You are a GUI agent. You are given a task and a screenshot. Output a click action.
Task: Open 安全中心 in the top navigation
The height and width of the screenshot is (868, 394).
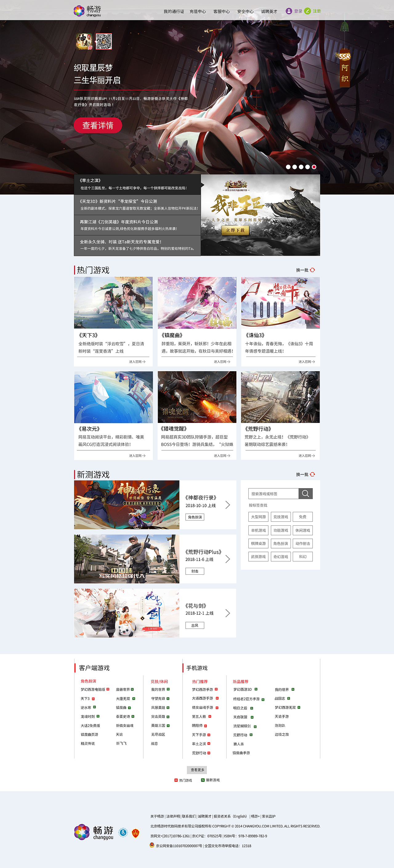point(245,11)
